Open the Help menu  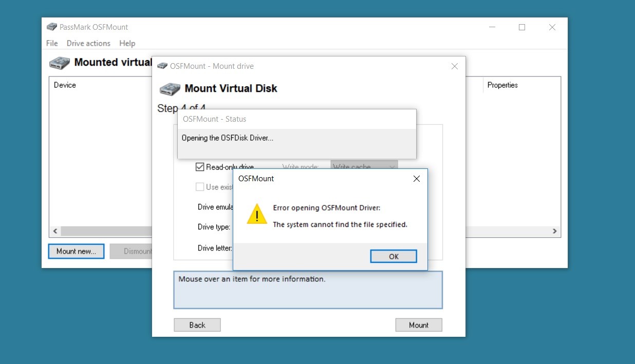pos(127,43)
